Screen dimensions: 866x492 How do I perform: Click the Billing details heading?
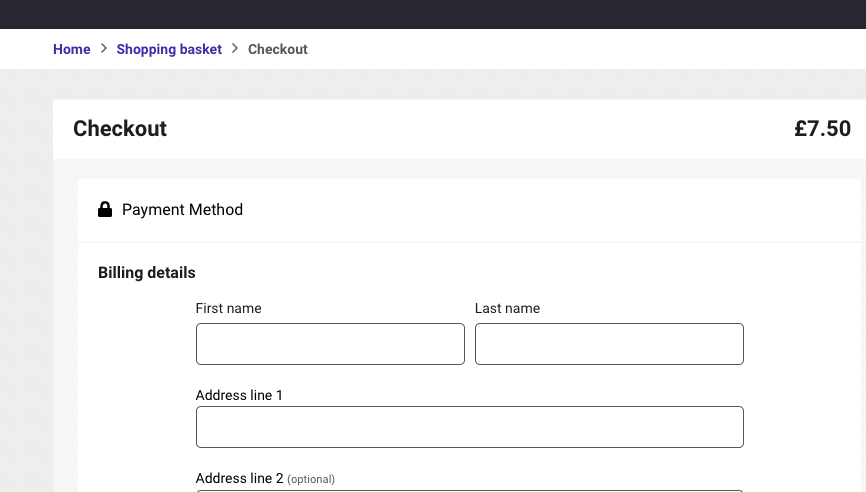(147, 273)
